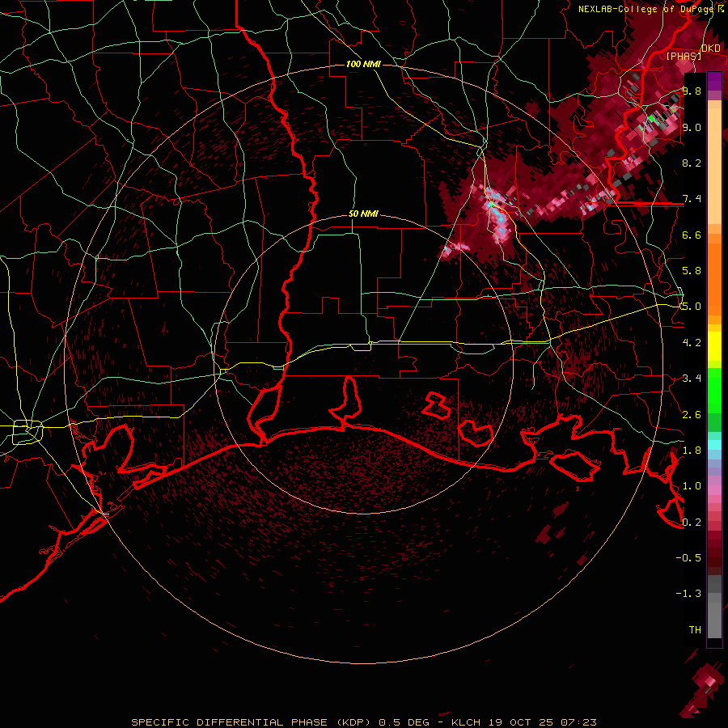Click the -0.5 value on the color scale
Image resolution: width=728 pixels, height=728 pixels.
pyautogui.click(x=688, y=558)
